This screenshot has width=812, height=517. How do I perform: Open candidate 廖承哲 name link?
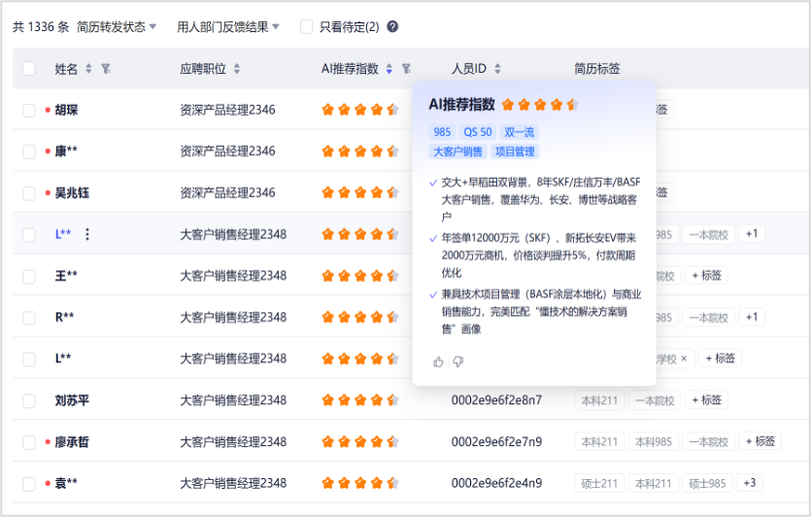click(x=72, y=442)
